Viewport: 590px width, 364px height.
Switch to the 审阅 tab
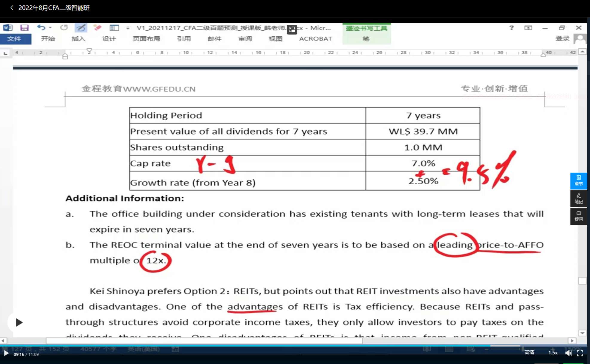[x=245, y=39]
